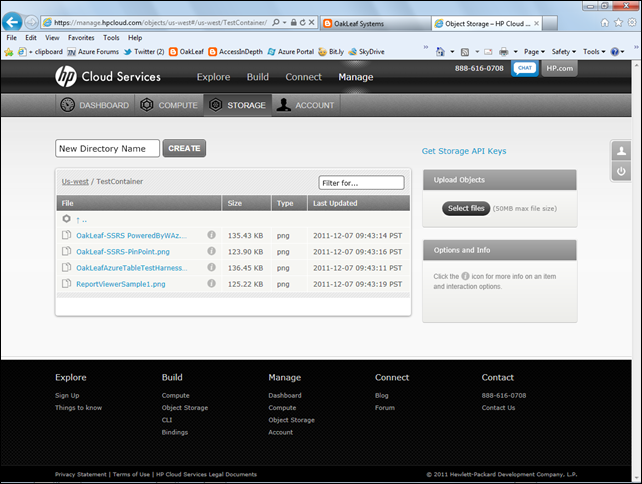
Task: Open the Get Storage API Keys link
Action: coord(464,151)
